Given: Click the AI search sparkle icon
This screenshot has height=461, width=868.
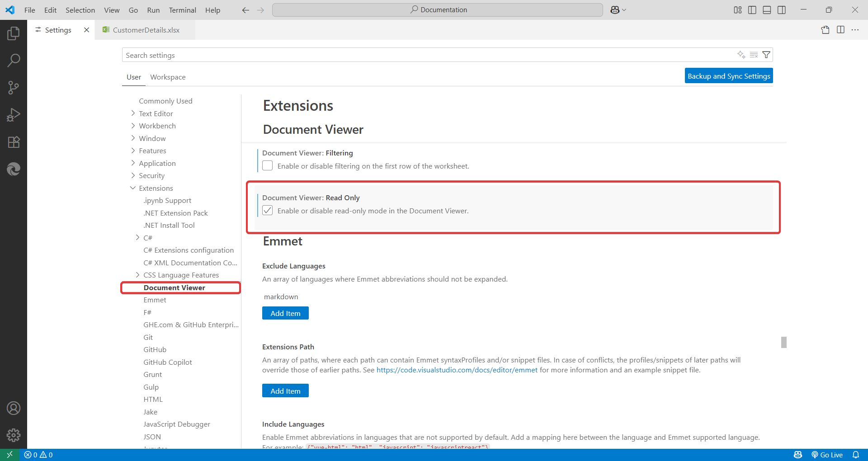Looking at the screenshot, I should tap(741, 55).
